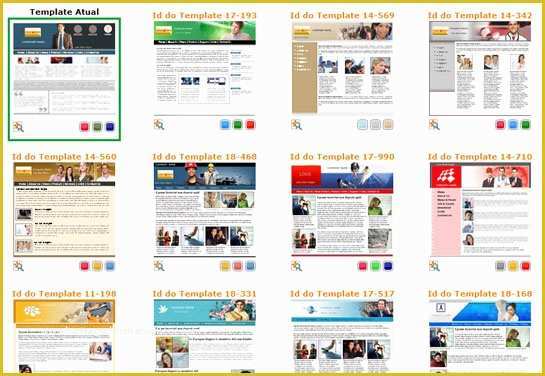The height and width of the screenshot is (376, 545).
Task: Apply the yellow variant of Template 14-710
Action: (513, 266)
